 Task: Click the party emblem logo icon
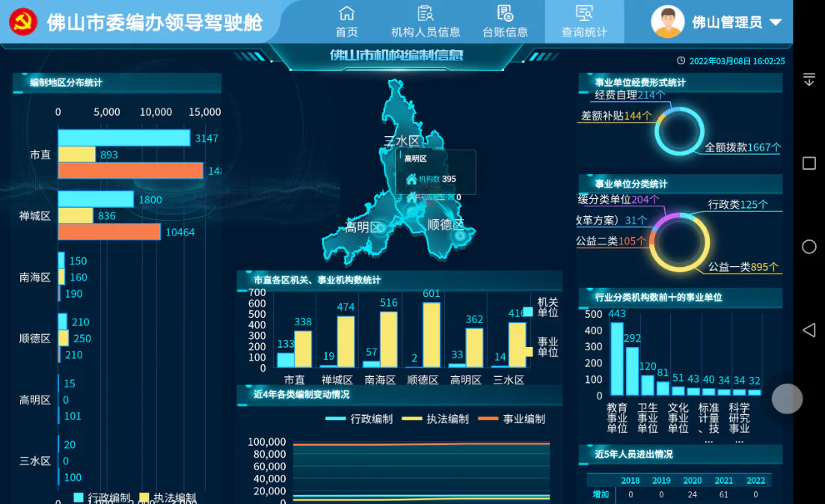pos(23,22)
